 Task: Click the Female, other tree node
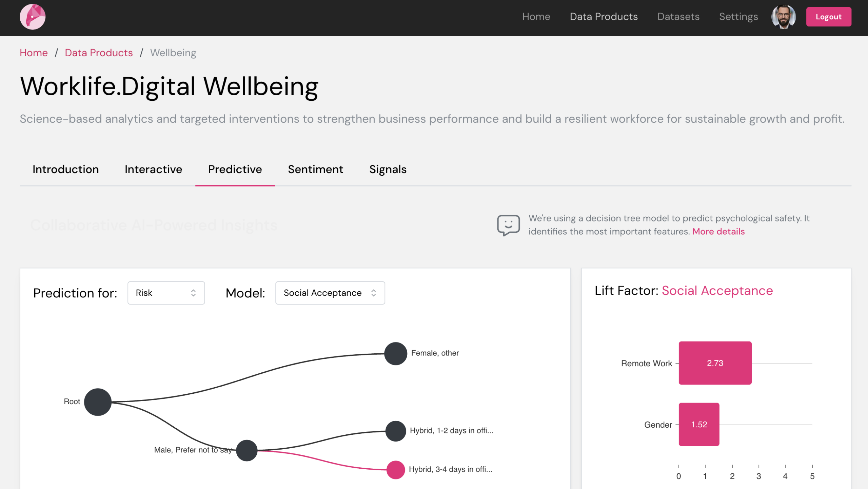coord(395,353)
